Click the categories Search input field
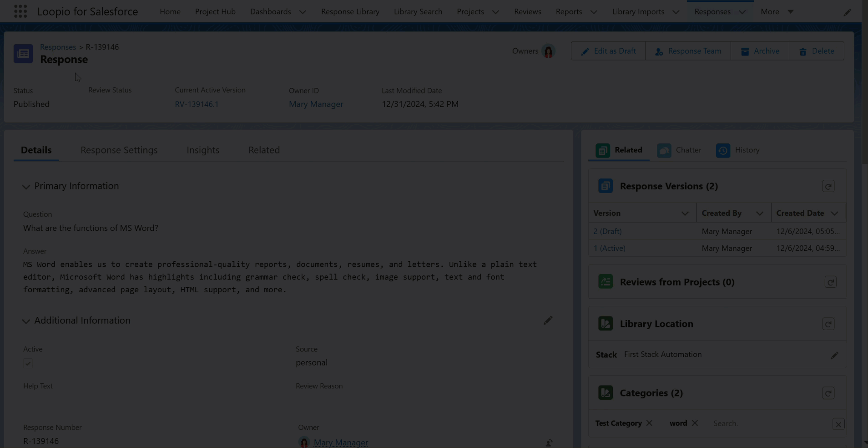This screenshot has height=448, width=868. click(770, 423)
